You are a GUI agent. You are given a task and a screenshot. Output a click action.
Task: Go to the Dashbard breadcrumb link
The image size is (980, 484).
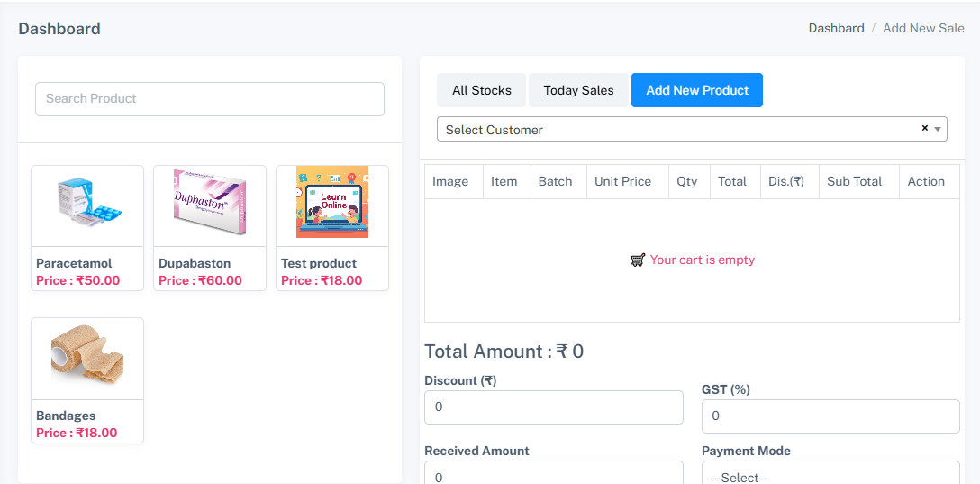[836, 28]
